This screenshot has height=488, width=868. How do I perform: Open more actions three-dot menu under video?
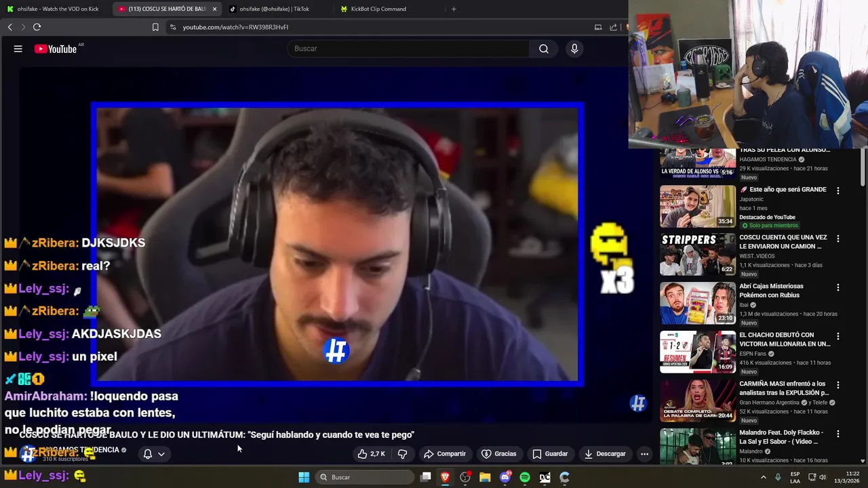tap(644, 453)
